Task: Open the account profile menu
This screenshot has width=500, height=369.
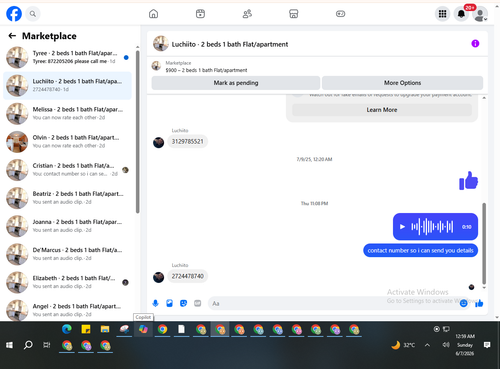Action: click(x=480, y=14)
